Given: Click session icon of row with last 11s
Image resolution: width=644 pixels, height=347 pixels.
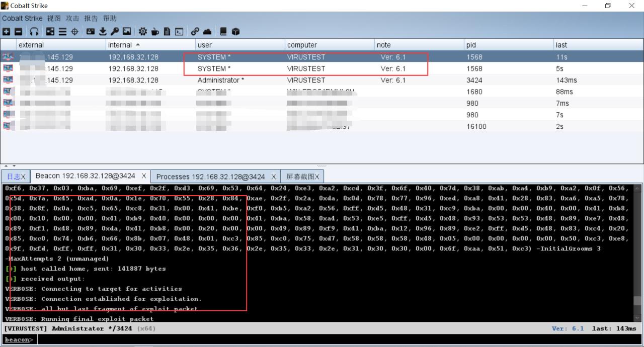Looking at the screenshot, I should pyautogui.click(x=8, y=57).
